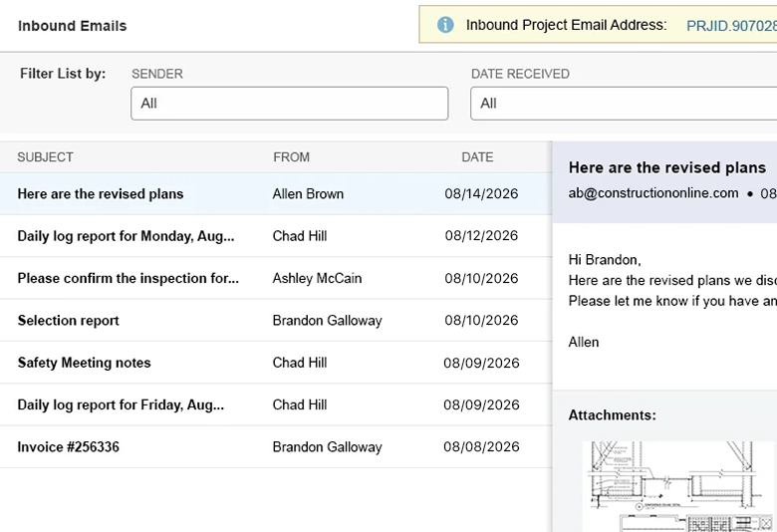Click sender name Allen Brown

(x=308, y=194)
